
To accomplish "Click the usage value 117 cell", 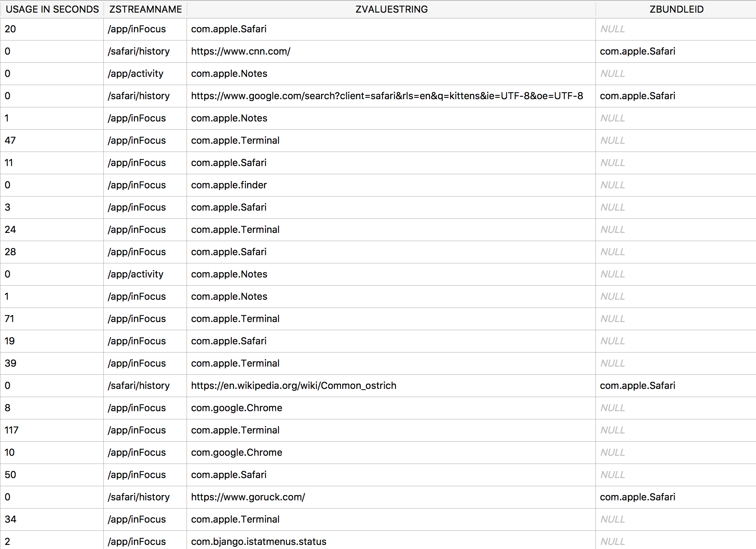I will 12,430.
